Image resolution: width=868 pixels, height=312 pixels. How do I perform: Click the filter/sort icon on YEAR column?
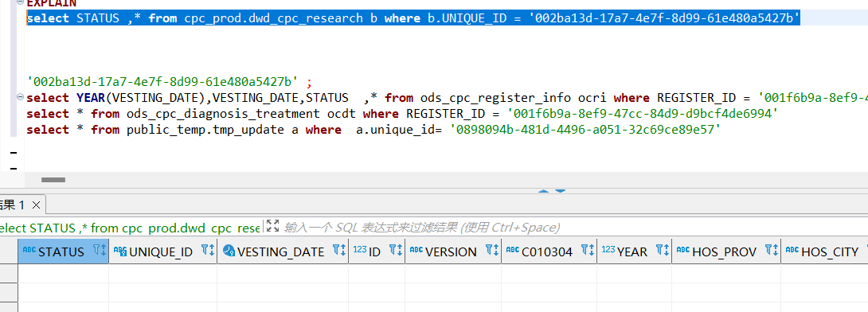(663, 250)
